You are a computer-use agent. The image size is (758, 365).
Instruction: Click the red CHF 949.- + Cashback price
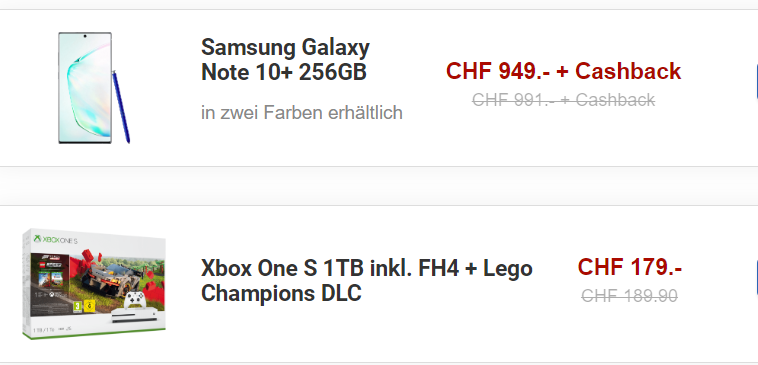pyautogui.click(x=563, y=71)
